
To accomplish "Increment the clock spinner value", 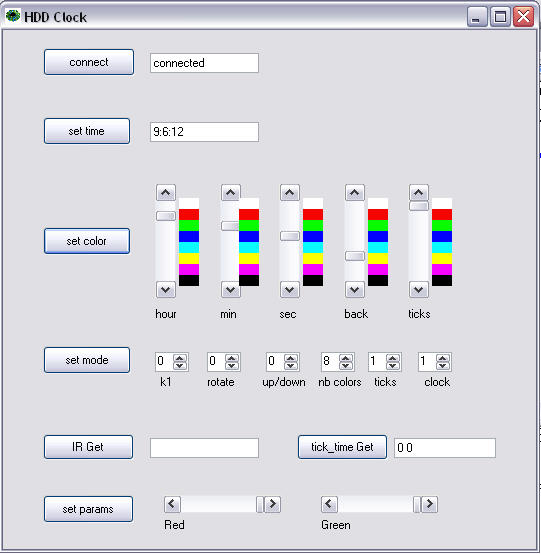I will pos(443,358).
